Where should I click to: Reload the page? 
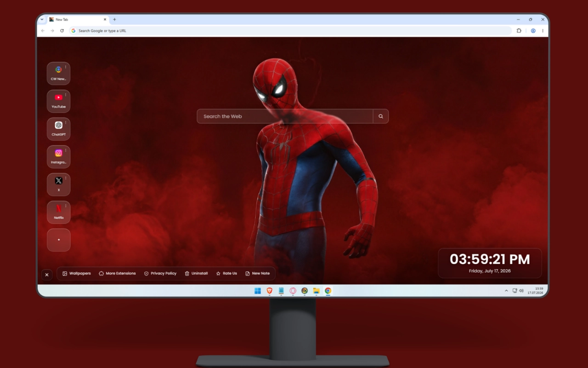tap(62, 31)
